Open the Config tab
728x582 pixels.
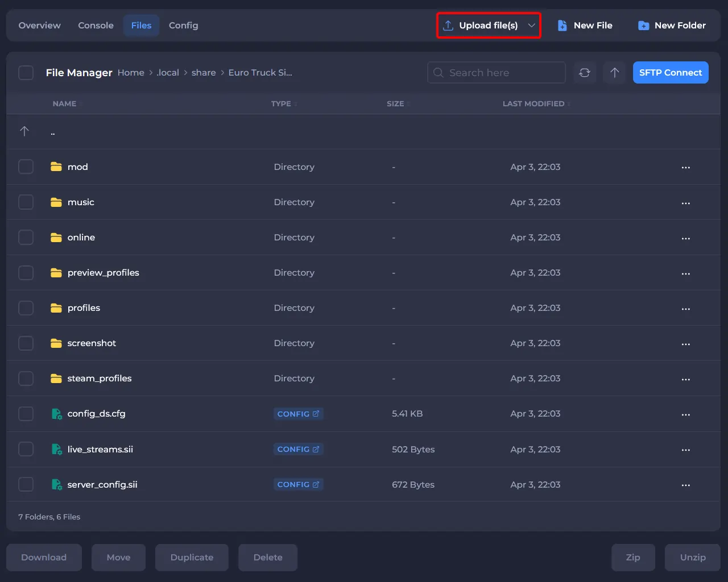184,26
